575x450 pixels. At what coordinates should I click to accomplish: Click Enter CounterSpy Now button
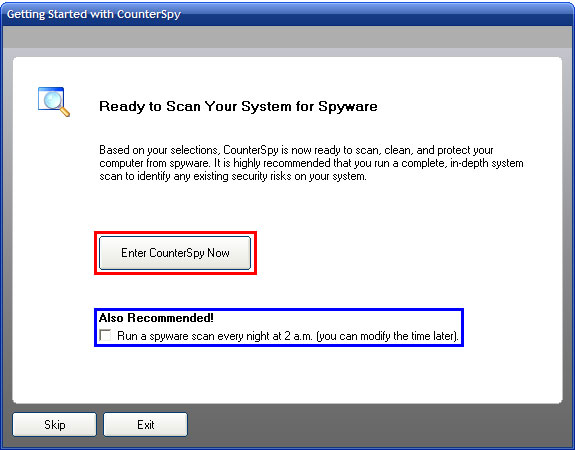[x=175, y=253]
